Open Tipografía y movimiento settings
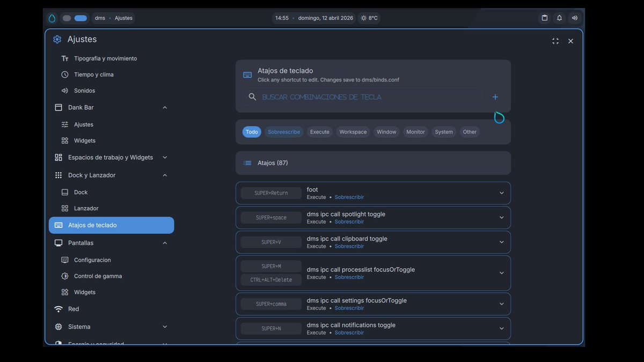 tap(105, 58)
